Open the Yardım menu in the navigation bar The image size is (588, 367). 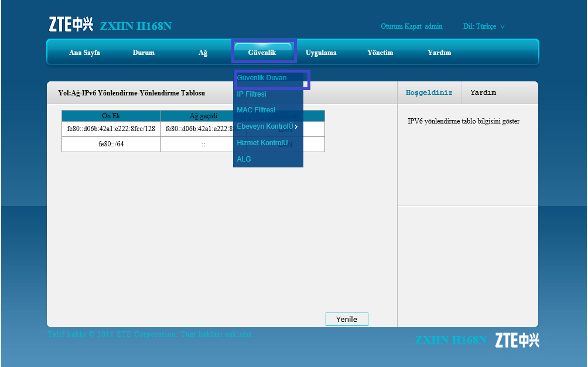coord(439,53)
